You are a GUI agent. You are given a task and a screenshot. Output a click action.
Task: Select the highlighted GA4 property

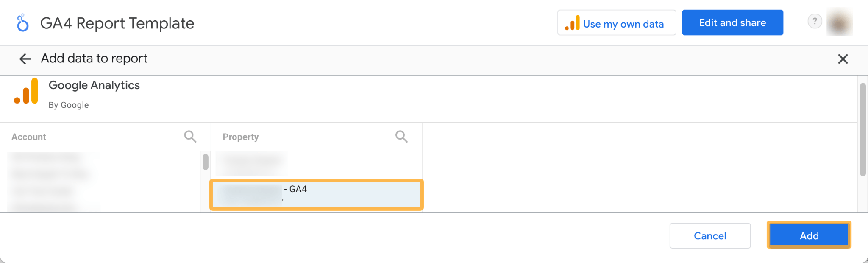[316, 194]
